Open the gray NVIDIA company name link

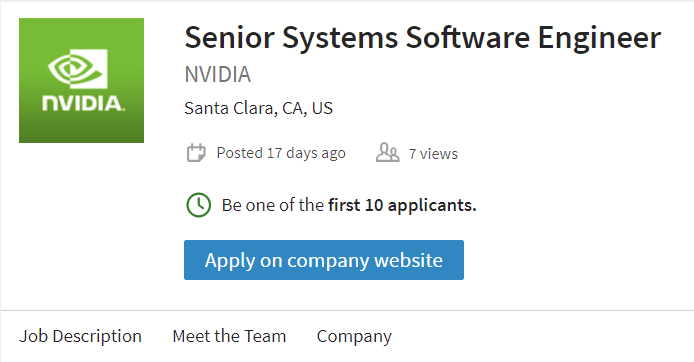click(x=218, y=74)
